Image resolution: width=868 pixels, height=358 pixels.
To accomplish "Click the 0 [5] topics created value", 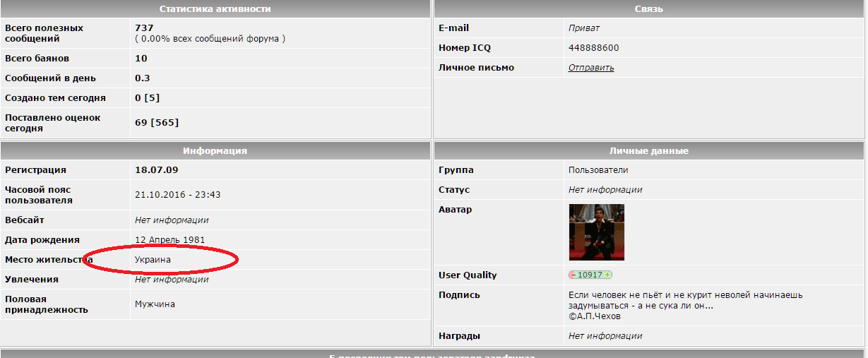I will click(147, 98).
